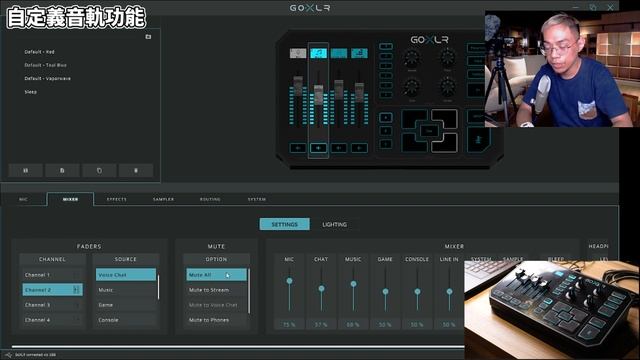Open the profile folder icon
This screenshot has width=640, height=360.
(148, 37)
